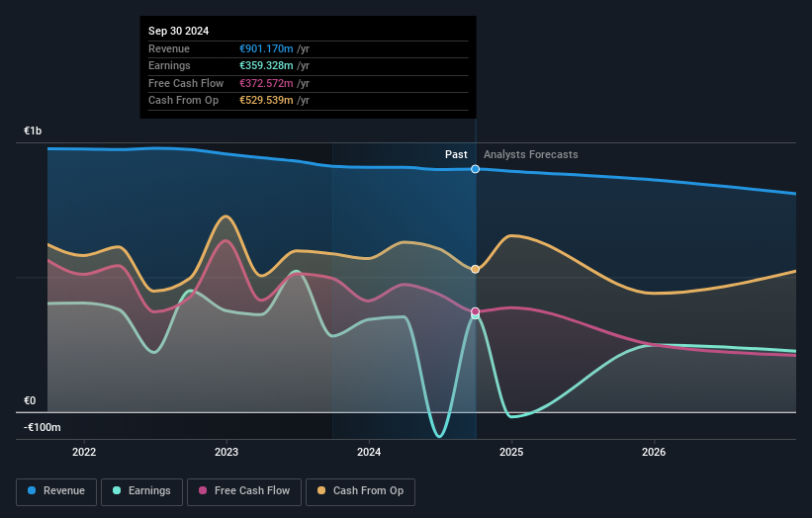812x518 pixels.
Task: Toggle the Revenue legend button
Action: pyautogui.click(x=56, y=491)
